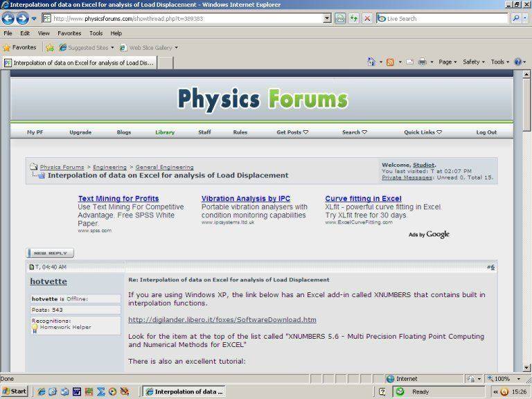Click the orange RSS feeds icon
Image resolution: width=532 pixels, height=399 pixels.
tap(390, 62)
